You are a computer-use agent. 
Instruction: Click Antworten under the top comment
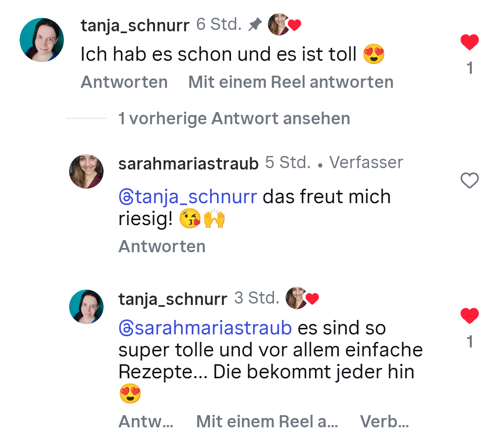pyautogui.click(x=124, y=82)
